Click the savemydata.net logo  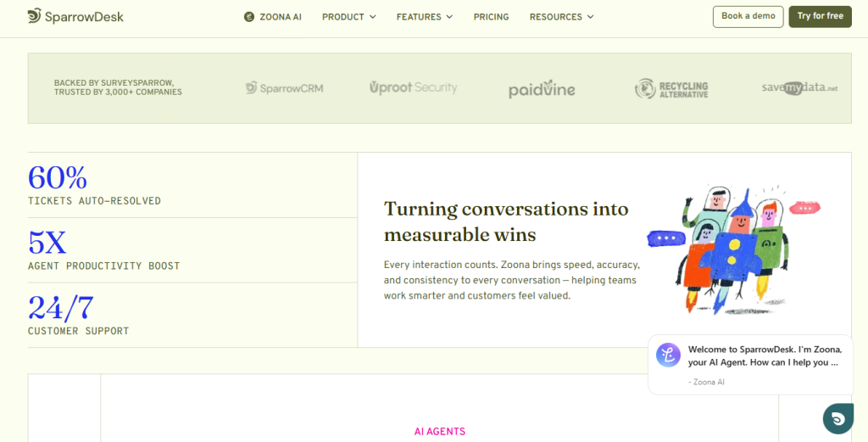[x=799, y=88]
